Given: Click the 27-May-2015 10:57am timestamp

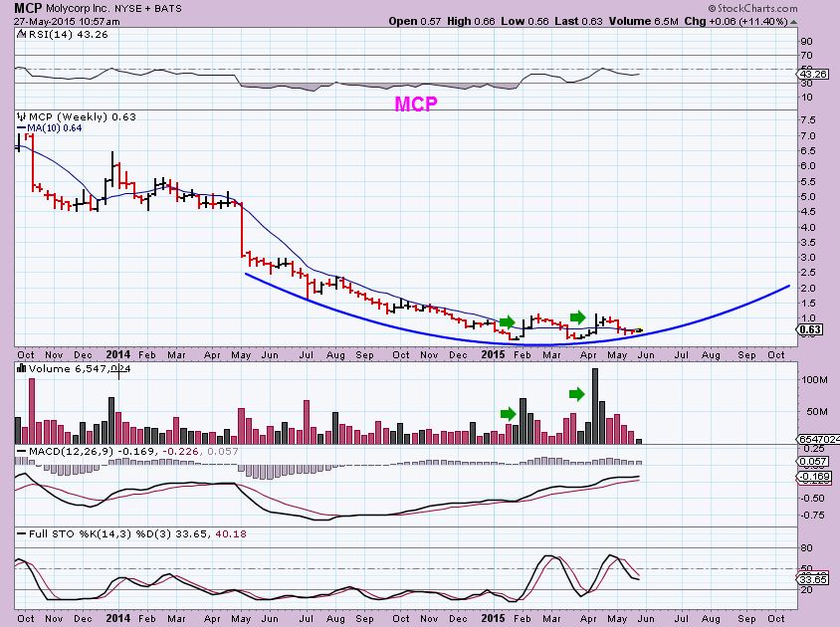Looking at the screenshot, I should pyautogui.click(x=67, y=22).
